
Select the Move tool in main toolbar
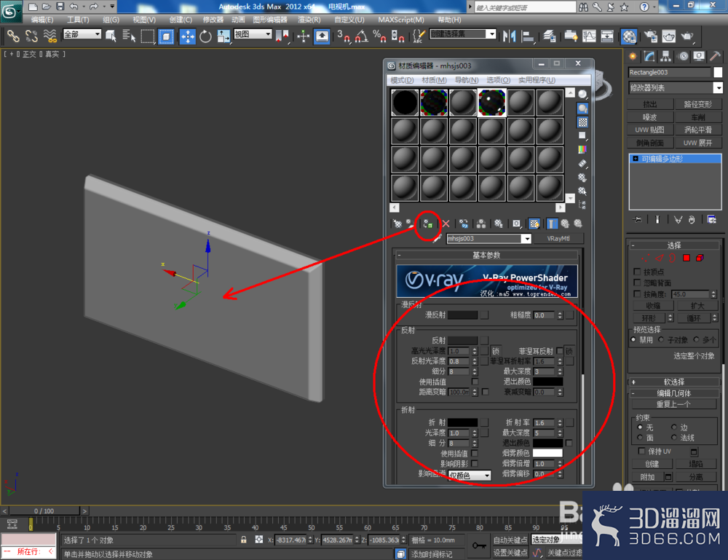(x=187, y=36)
